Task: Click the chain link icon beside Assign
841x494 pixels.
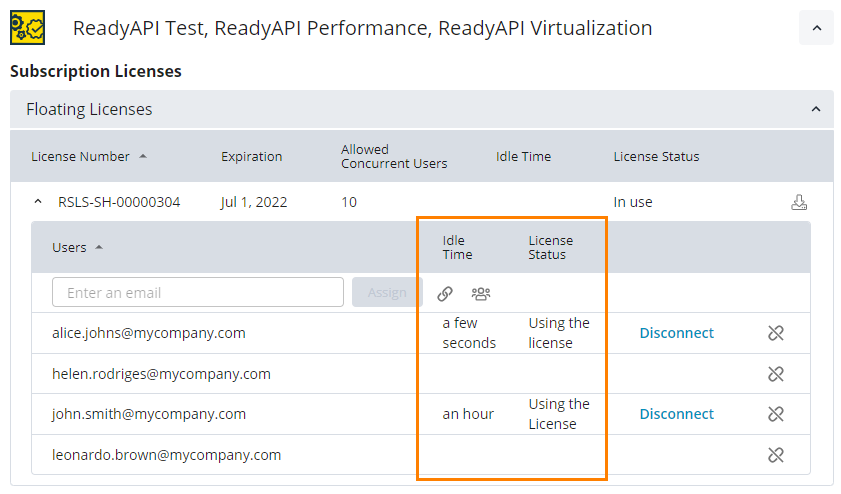Action: (445, 293)
